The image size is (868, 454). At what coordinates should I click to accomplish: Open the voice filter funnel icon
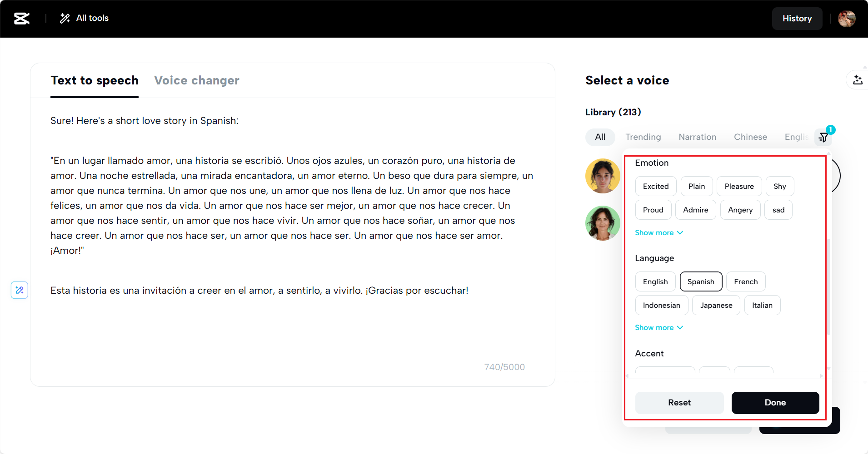click(x=823, y=137)
